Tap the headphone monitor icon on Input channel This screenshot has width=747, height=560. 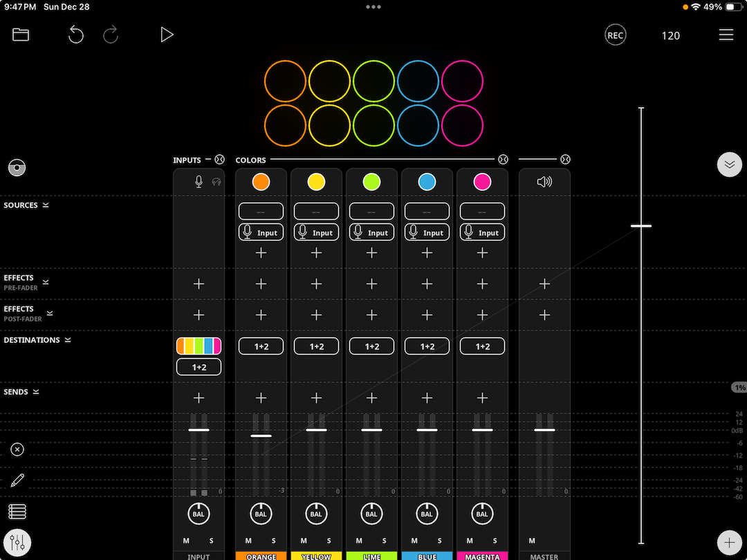pyautogui.click(x=216, y=181)
